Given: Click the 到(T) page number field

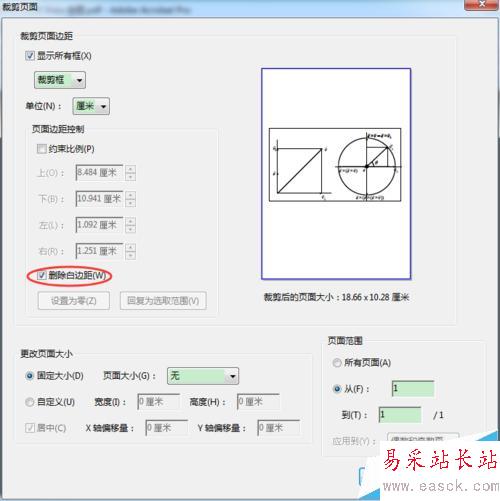Looking at the screenshot, I should (400, 415).
